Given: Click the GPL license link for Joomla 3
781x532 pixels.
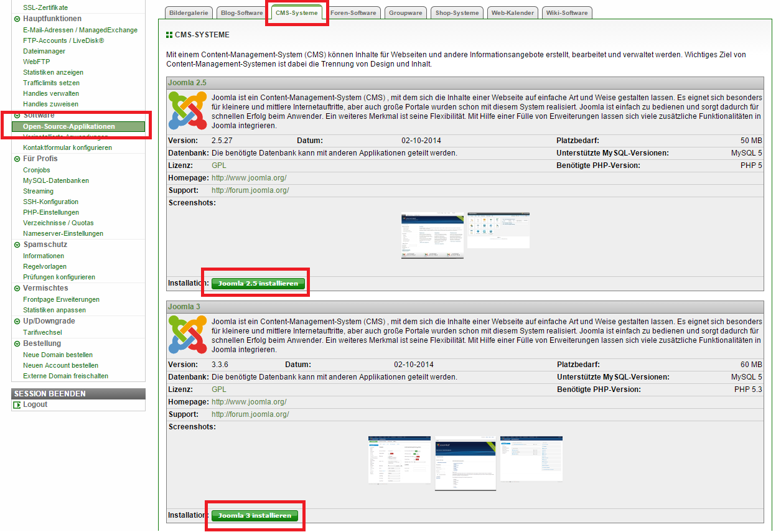Looking at the screenshot, I should 219,390.
